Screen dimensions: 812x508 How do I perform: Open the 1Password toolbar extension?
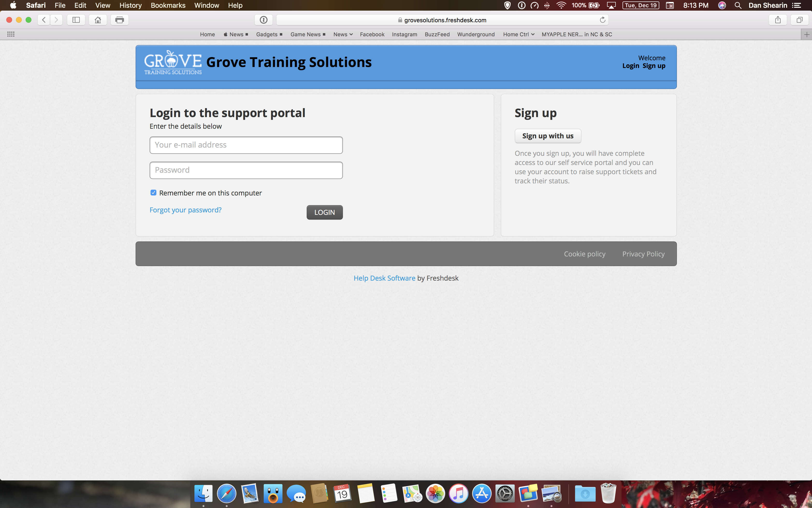click(x=264, y=20)
